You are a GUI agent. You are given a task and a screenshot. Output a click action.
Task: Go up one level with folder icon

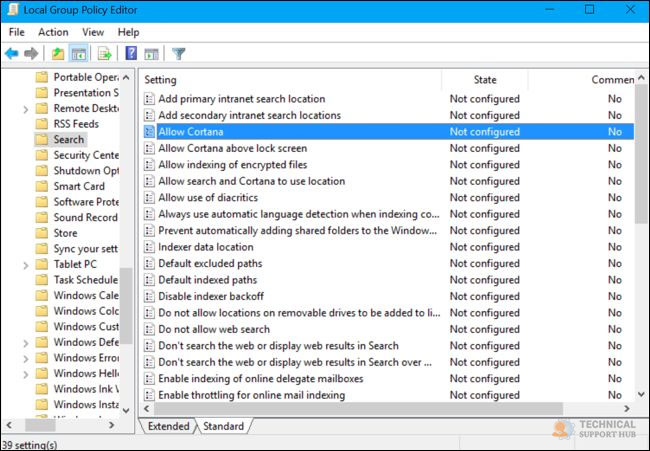[58, 53]
